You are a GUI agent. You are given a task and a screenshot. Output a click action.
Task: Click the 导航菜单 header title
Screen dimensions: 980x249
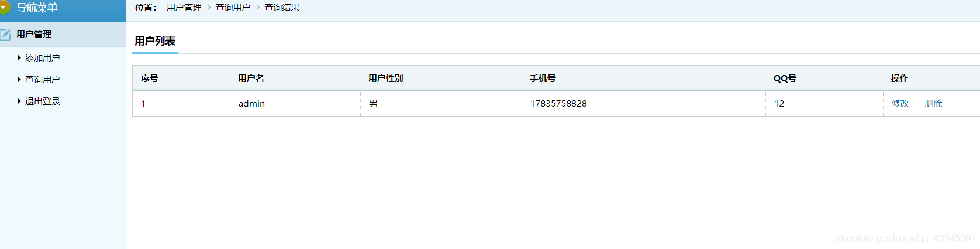pos(37,8)
